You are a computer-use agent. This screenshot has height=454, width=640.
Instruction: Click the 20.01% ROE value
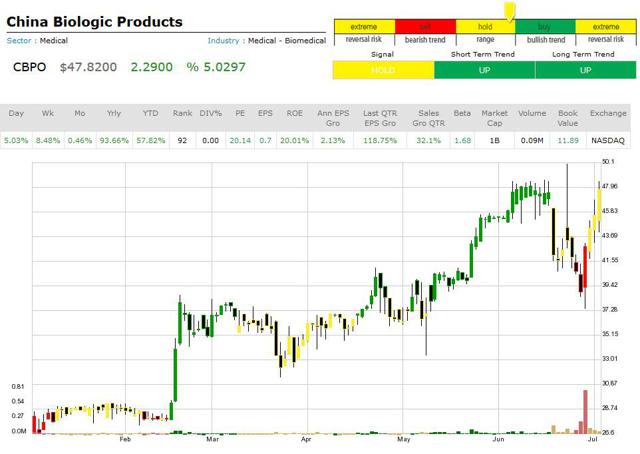294,140
